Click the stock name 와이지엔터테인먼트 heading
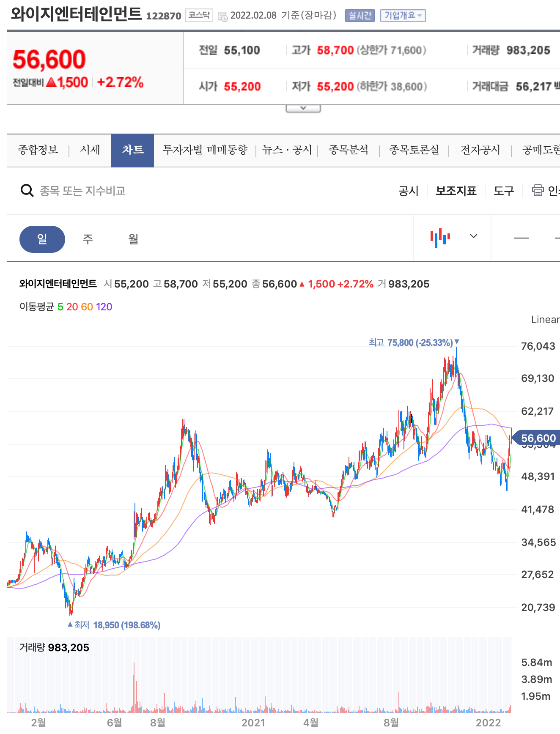560x734 pixels. click(76, 14)
